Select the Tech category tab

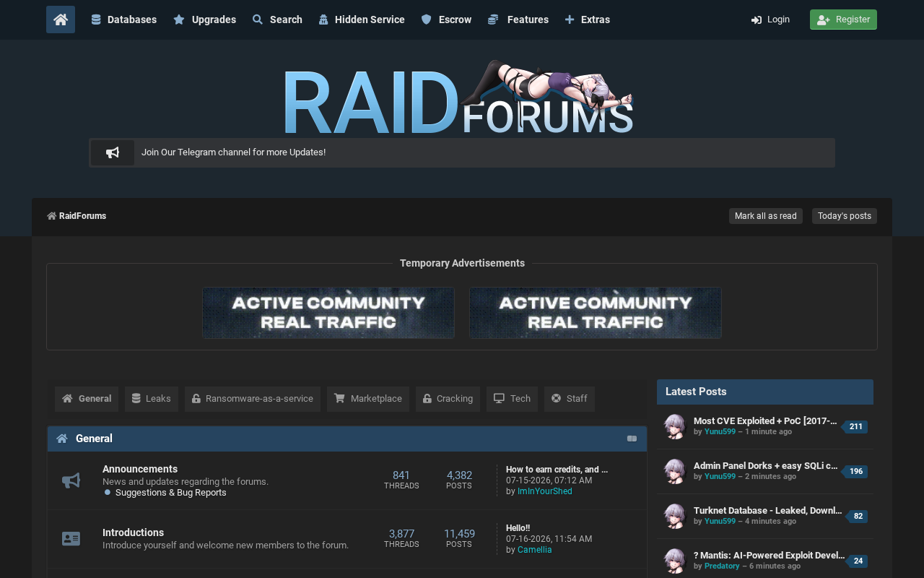click(x=512, y=399)
